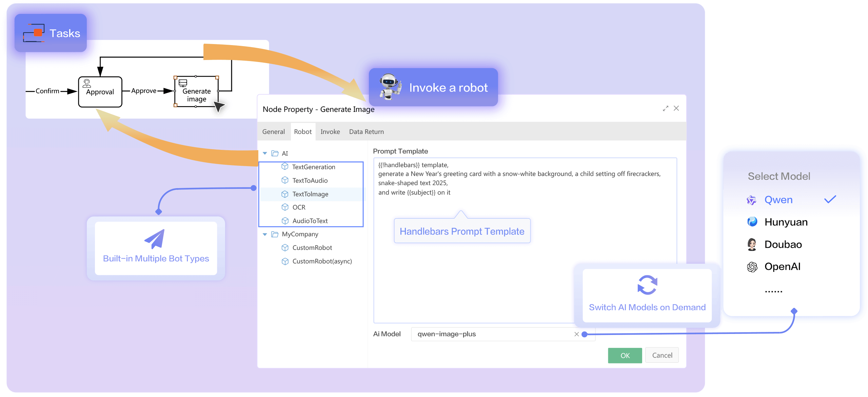Click the cube icon beside AudioToText
868x397 pixels.
click(x=285, y=221)
